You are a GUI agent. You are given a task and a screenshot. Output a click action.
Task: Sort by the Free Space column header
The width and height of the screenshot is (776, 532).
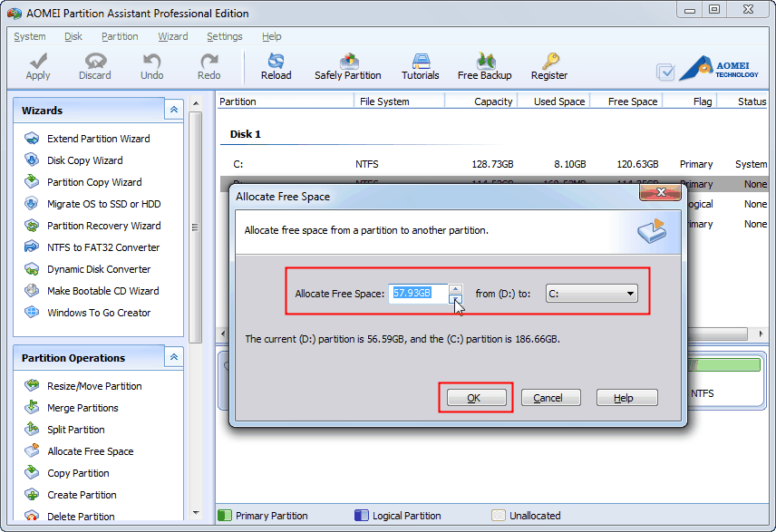pyautogui.click(x=626, y=102)
